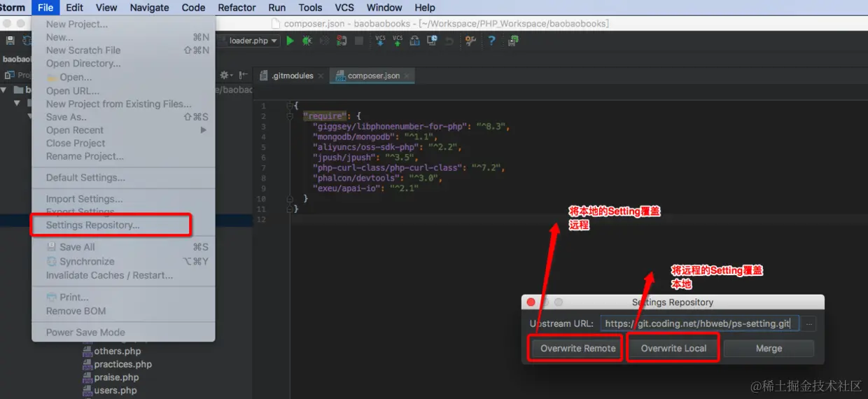Close the .gitmodules tab with its x
868x399 pixels.
[321, 76]
